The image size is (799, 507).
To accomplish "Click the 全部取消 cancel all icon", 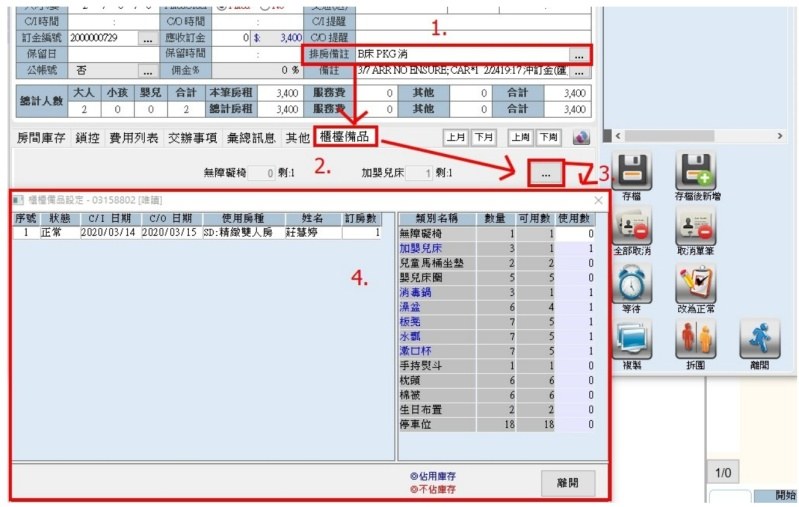I will (632, 227).
